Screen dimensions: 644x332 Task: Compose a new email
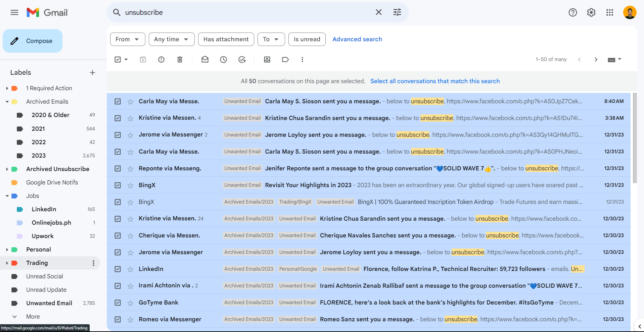[33, 41]
